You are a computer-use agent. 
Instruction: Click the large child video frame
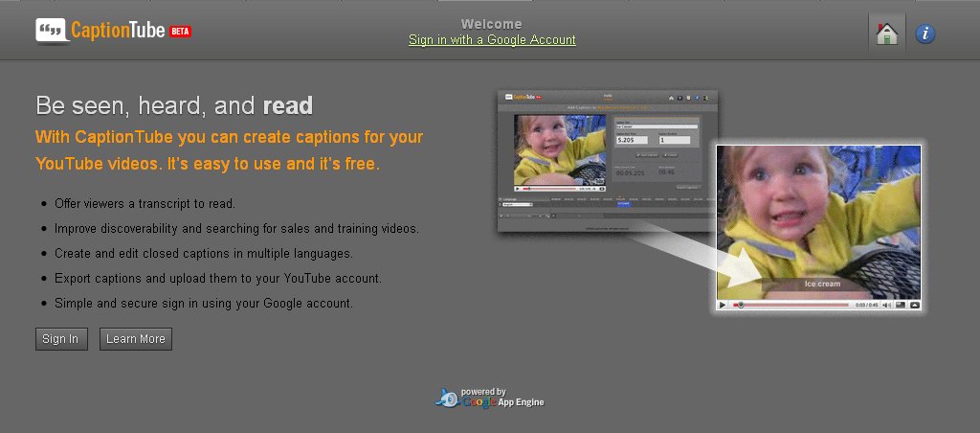click(x=818, y=211)
